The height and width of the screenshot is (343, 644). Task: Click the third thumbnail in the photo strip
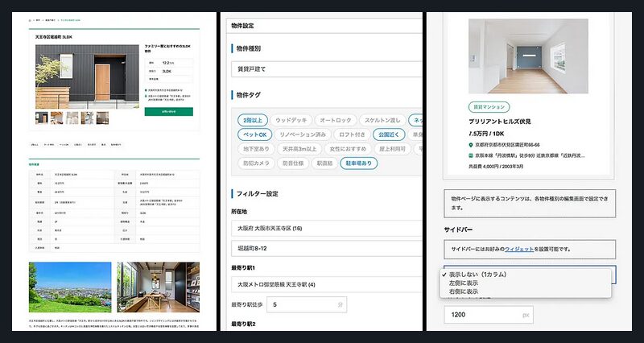72,118
